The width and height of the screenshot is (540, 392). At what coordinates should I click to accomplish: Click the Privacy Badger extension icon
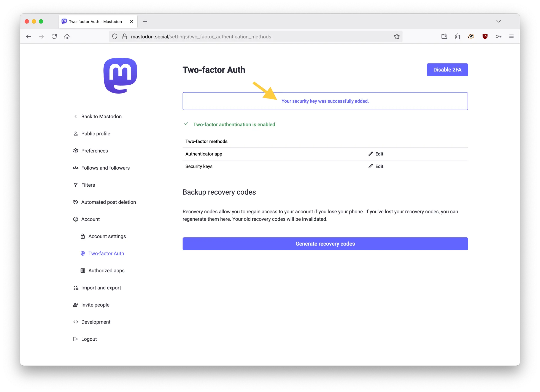pyautogui.click(x=471, y=37)
